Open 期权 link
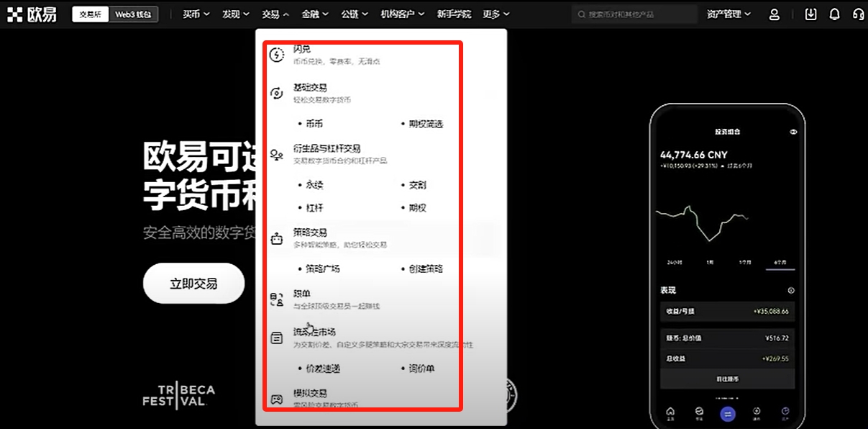 coord(417,208)
